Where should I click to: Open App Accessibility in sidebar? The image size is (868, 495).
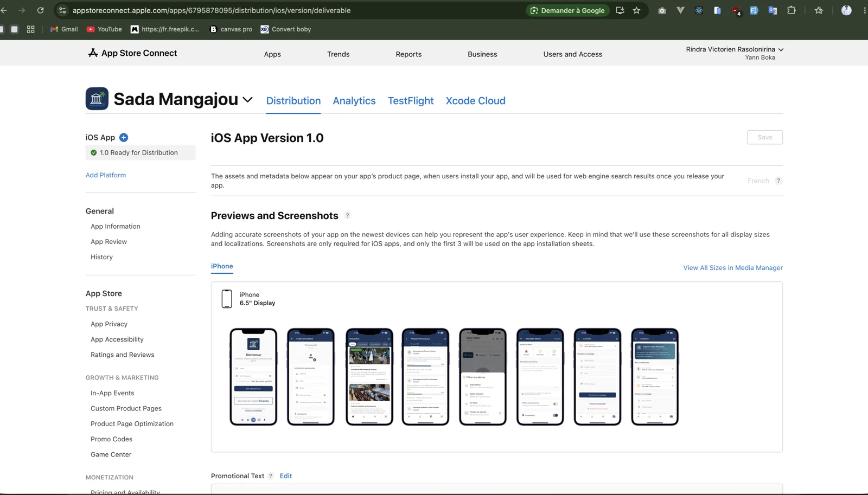coord(117,339)
